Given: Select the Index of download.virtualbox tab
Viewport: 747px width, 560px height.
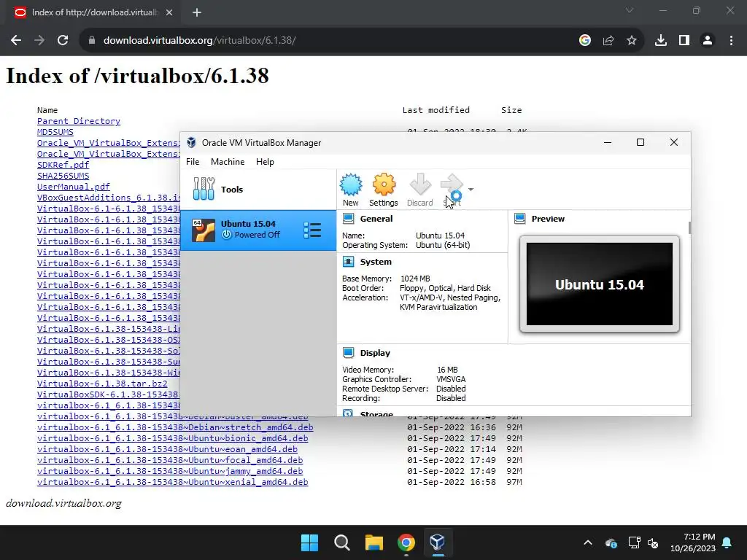Looking at the screenshot, I should (94, 13).
